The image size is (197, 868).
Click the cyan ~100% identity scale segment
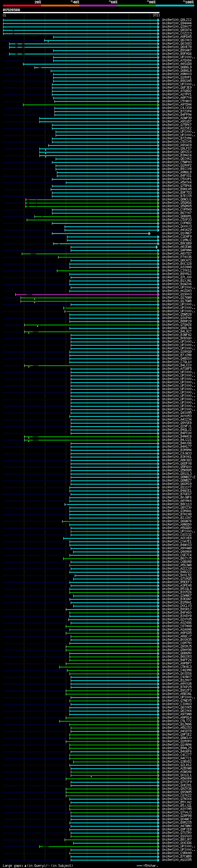coord(175,6)
